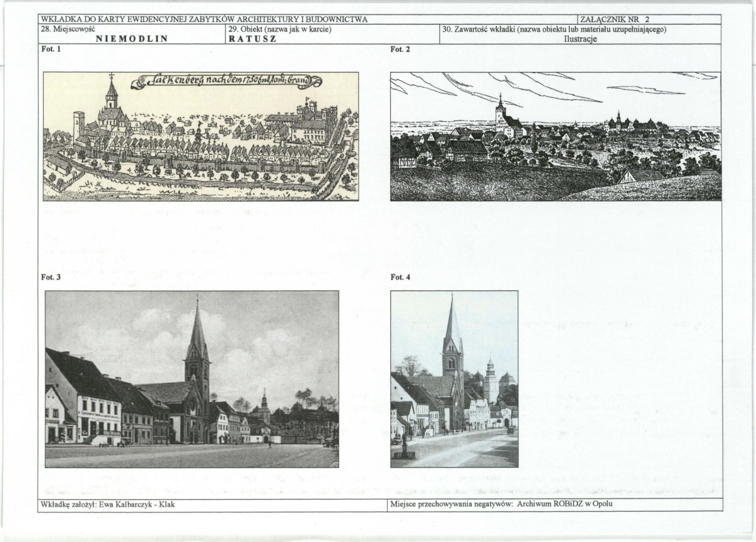Click the Falkenberg banner caption in the engraving
The height and width of the screenshot is (542, 756).
[226, 81]
